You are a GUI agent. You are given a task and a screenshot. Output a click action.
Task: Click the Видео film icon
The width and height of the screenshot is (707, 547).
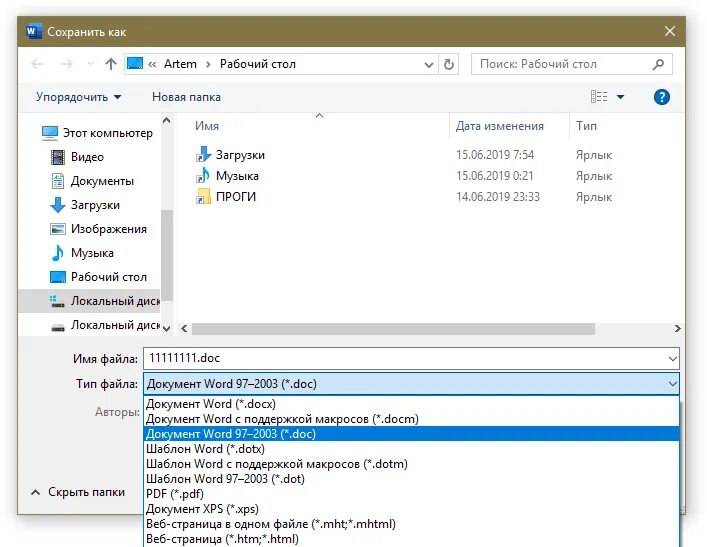pyautogui.click(x=58, y=157)
